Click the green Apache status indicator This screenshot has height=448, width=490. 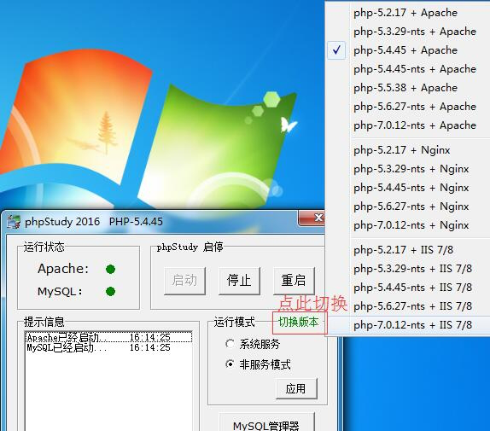pos(110,269)
